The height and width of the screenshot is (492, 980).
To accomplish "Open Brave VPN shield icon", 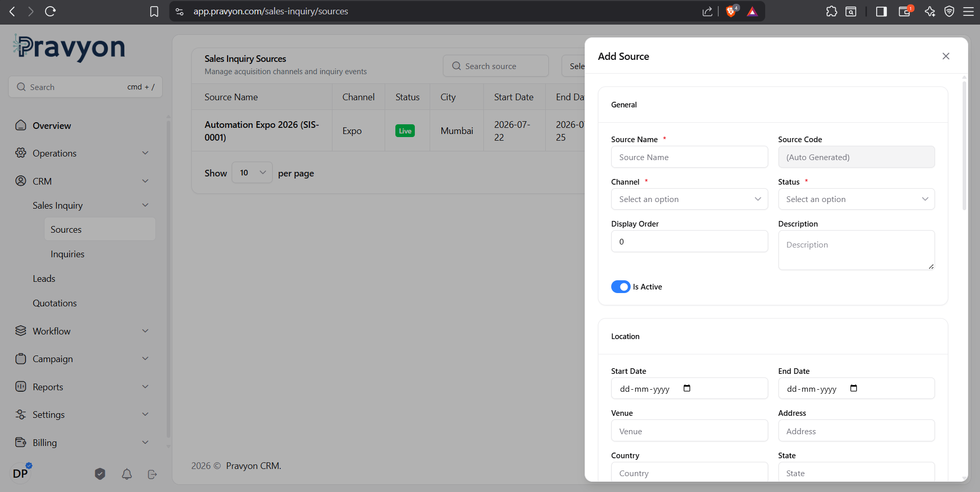I will coord(949,11).
